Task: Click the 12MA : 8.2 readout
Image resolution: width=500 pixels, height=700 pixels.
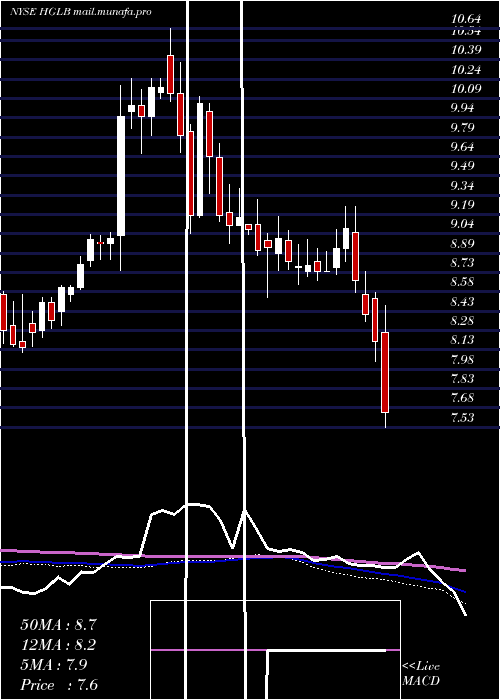Action: (x=59, y=645)
